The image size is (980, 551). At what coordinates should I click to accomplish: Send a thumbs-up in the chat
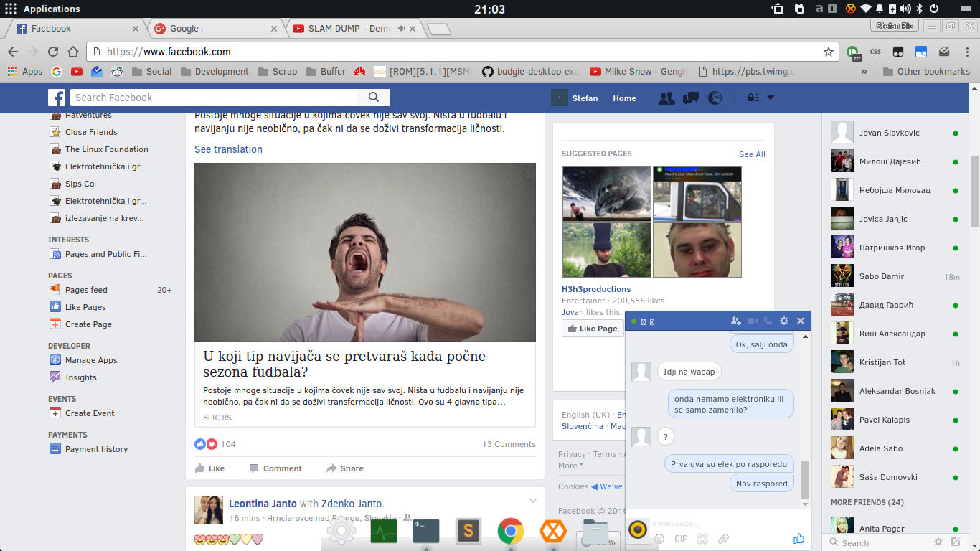click(x=798, y=539)
